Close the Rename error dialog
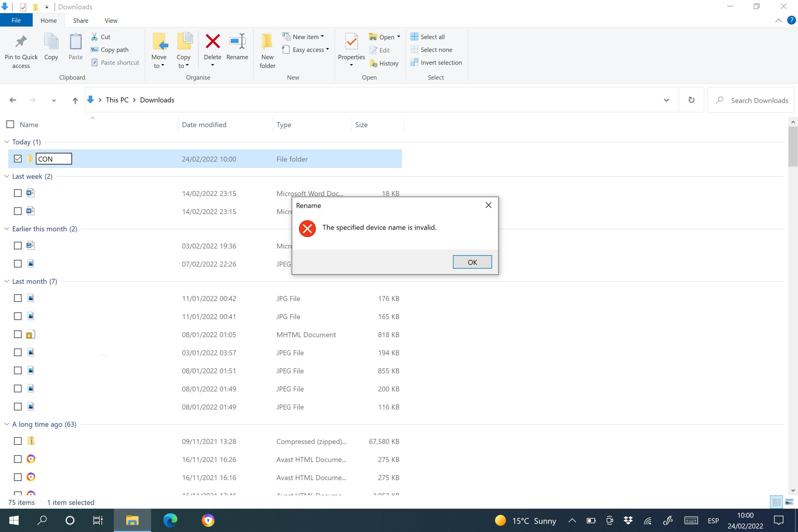798x532 pixels. click(488, 205)
